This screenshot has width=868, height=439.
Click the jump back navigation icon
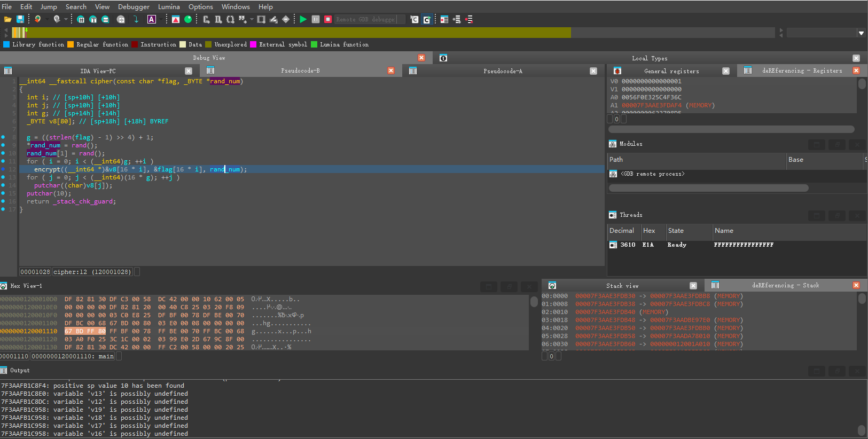tap(37, 19)
